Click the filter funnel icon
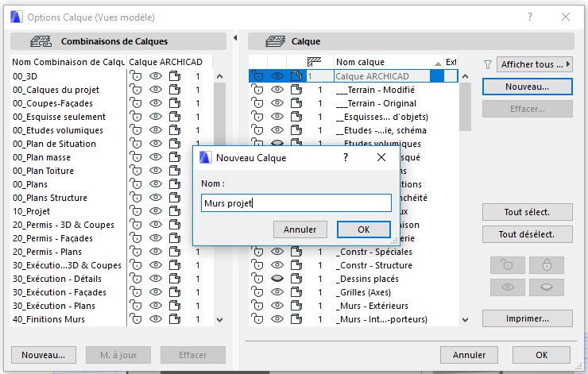Screen dimensions: 588x374 click(x=488, y=64)
